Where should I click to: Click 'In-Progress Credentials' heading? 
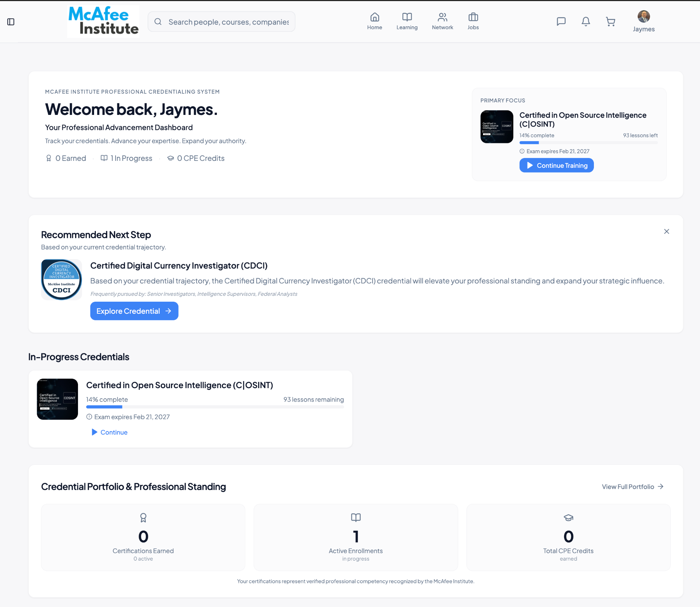coord(79,357)
